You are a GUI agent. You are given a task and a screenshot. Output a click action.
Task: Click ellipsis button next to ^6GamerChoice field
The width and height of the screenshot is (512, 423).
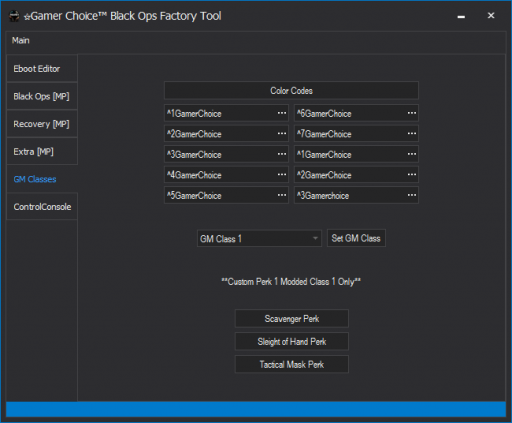coord(412,113)
